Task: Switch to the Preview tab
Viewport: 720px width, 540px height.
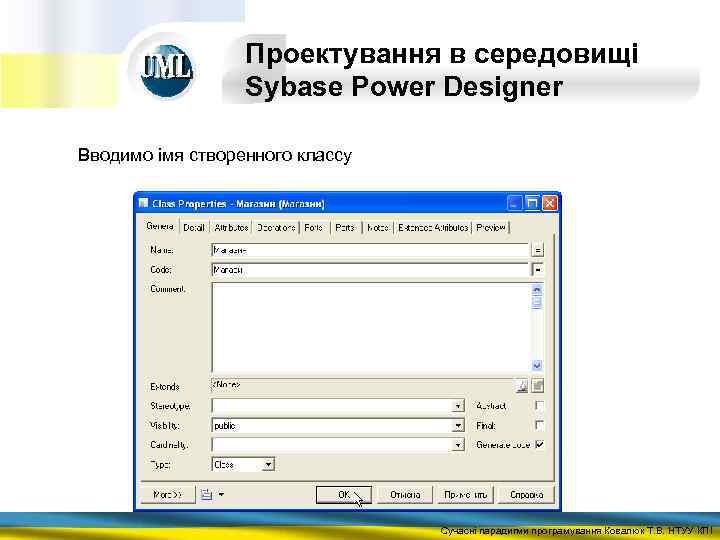Action: click(491, 227)
